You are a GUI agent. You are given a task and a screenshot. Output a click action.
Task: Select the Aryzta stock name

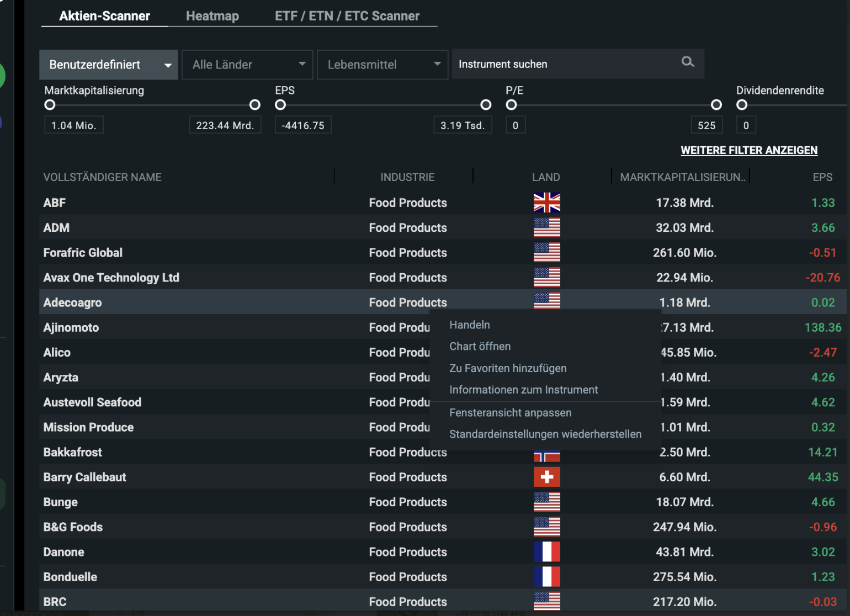(61, 378)
